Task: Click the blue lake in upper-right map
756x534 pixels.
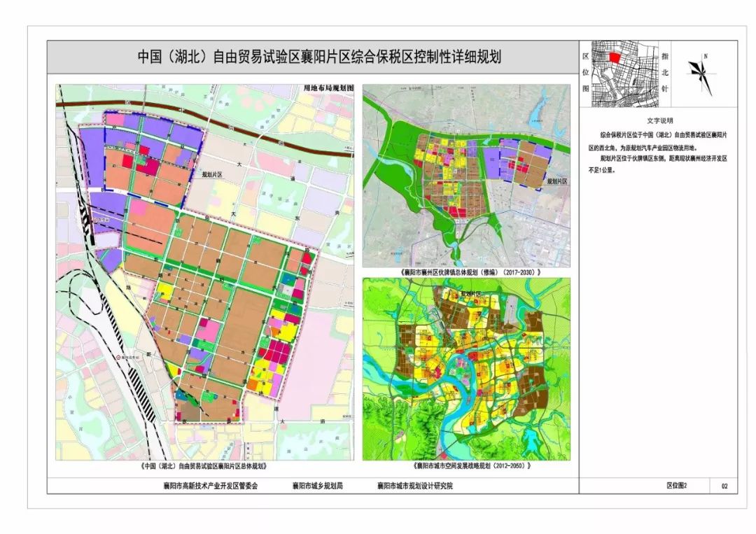Action: (538, 112)
